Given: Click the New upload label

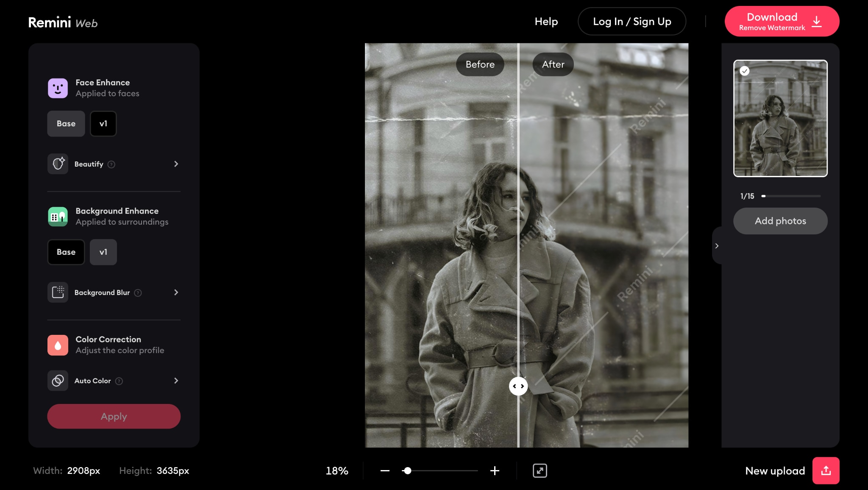Looking at the screenshot, I should 775,471.
